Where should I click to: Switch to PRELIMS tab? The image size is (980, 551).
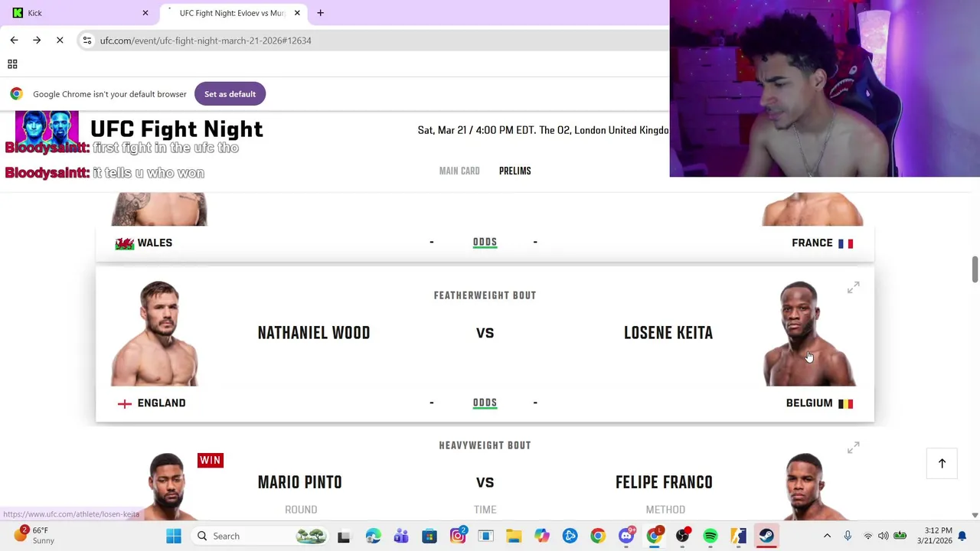pos(514,171)
